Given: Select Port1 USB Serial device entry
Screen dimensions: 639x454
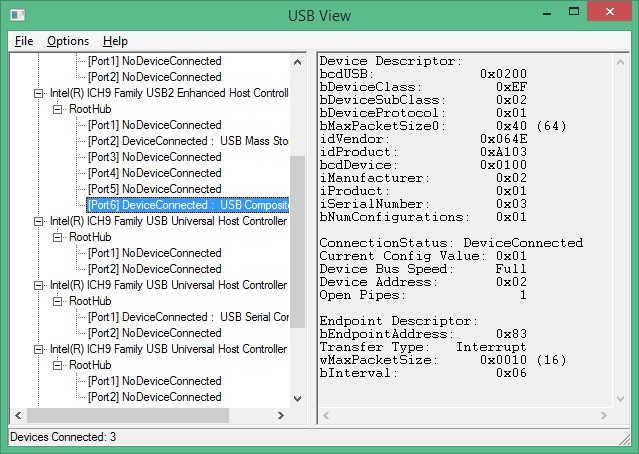Looking at the screenshot, I should [x=188, y=317].
